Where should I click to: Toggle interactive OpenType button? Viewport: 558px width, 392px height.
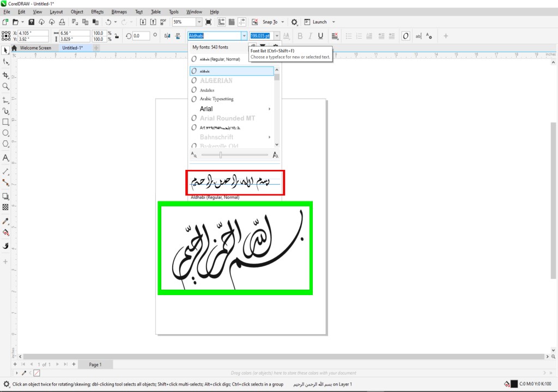click(x=405, y=36)
